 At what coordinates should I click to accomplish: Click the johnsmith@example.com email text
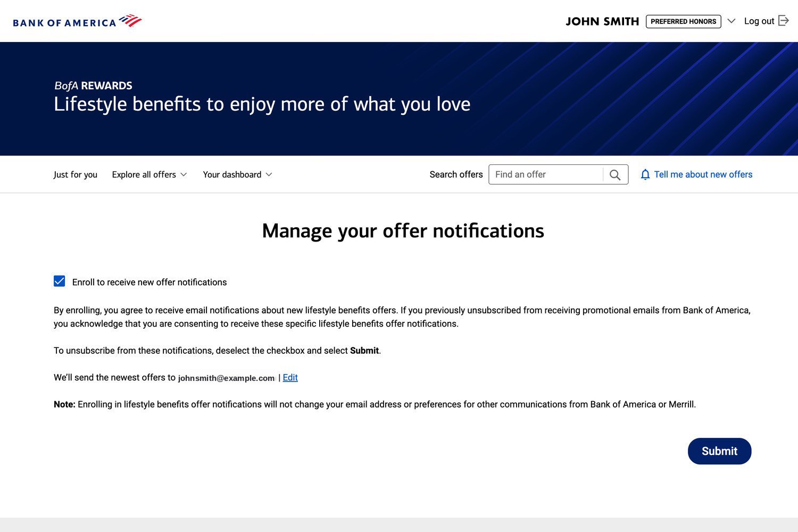(x=227, y=378)
